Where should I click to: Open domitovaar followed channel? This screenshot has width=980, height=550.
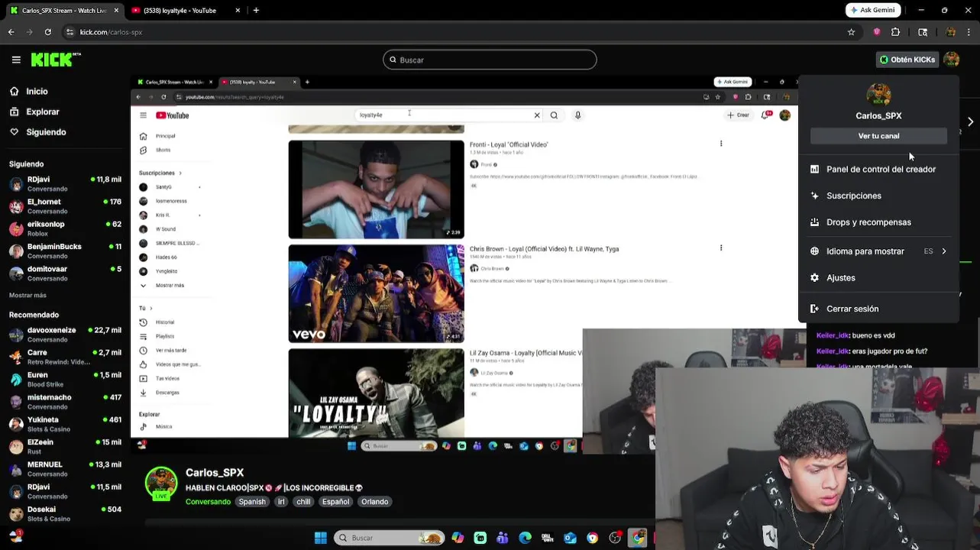65,273
